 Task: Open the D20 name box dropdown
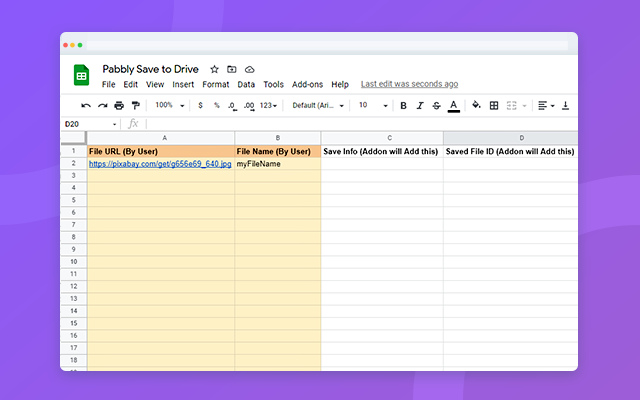pos(114,124)
